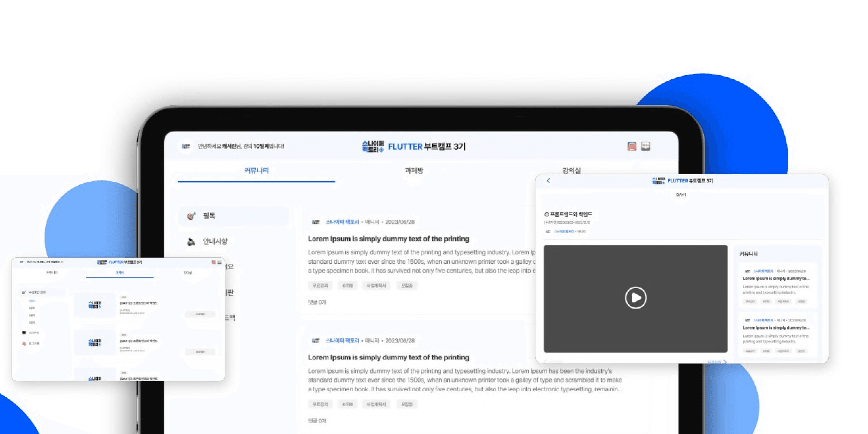This screenshot has height=434, width=868.
Task: Click the FLUTTER logo in the assignment window header
Action: tap(119, 262)
